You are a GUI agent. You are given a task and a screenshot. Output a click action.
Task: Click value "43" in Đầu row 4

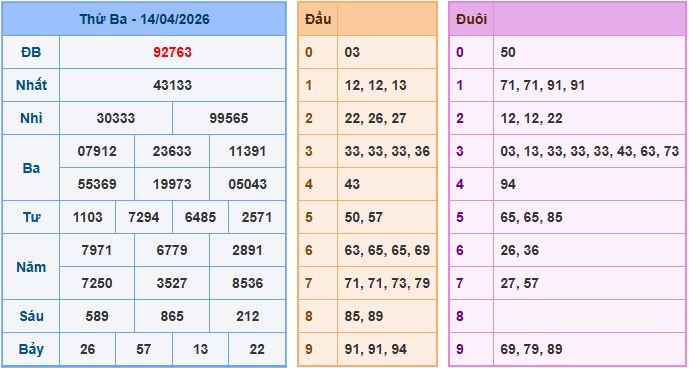pos(352,184)
